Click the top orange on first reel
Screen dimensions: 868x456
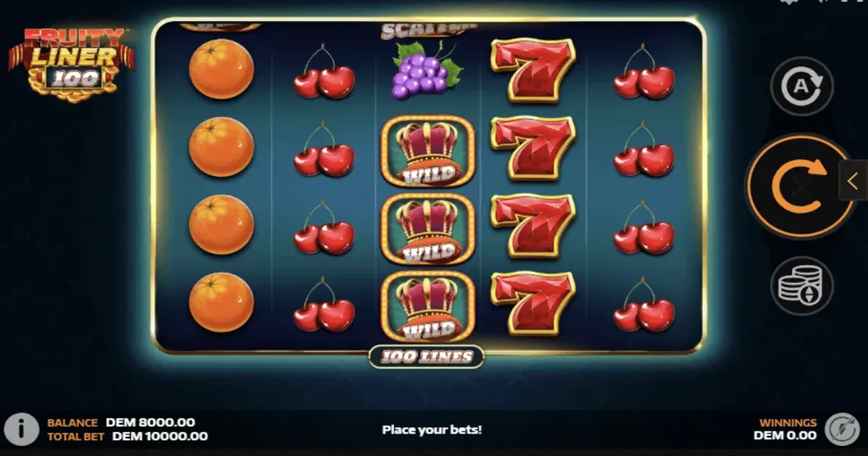tap(221, 69)
